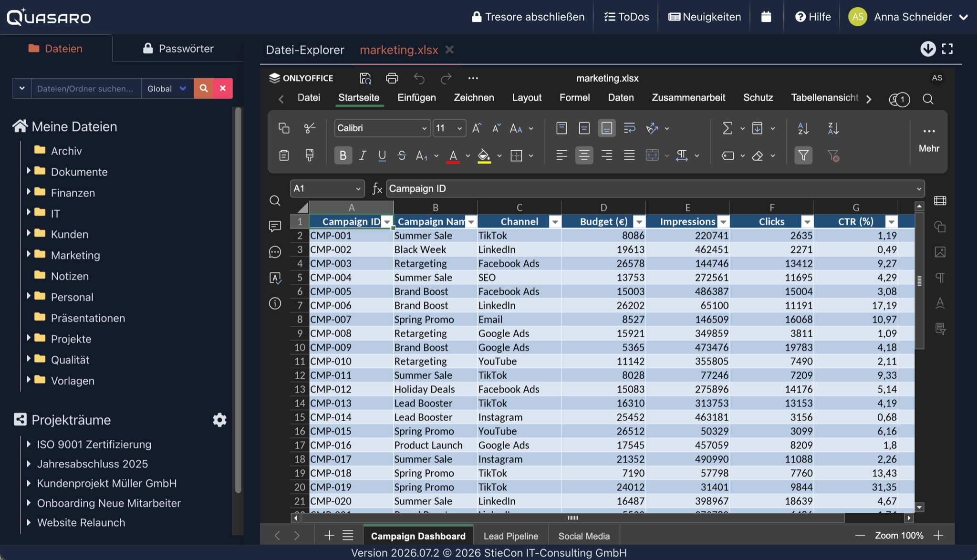Increase font size with the larger A icon
977x560 pixels.
pyautogui.click(x=477, y=128)
